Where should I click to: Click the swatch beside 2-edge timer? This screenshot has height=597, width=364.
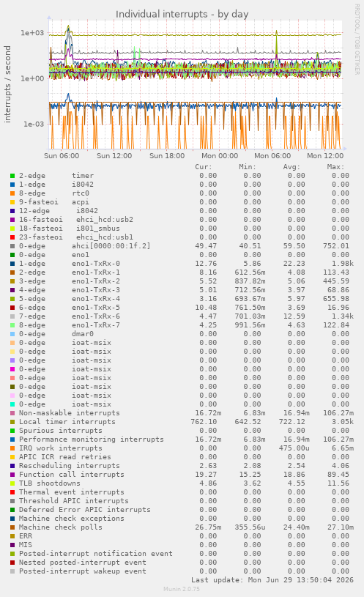pyautogui.click(x=12, y=176)
